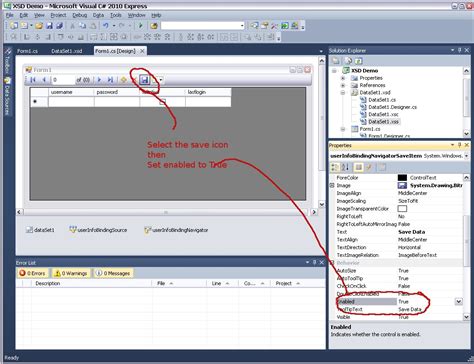Click the Add New icon on the navigator

click(123, 80)
